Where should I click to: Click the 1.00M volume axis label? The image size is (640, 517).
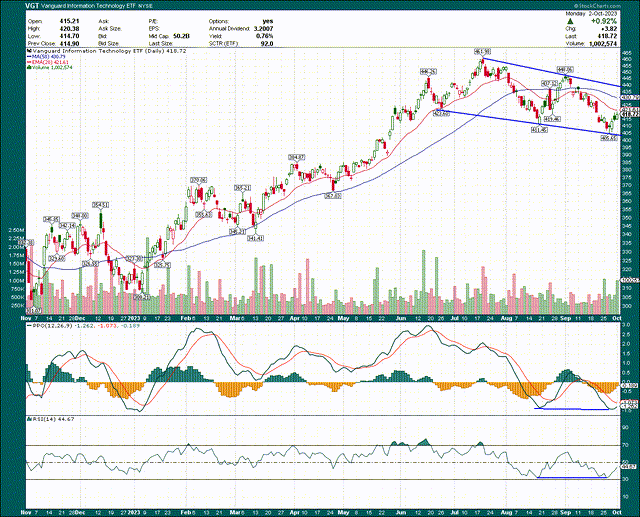point(15,281)
